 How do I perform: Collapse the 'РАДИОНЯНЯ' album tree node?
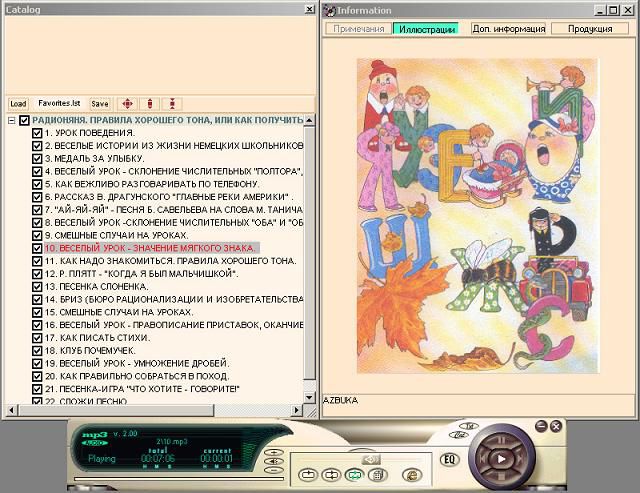point(11,120)
